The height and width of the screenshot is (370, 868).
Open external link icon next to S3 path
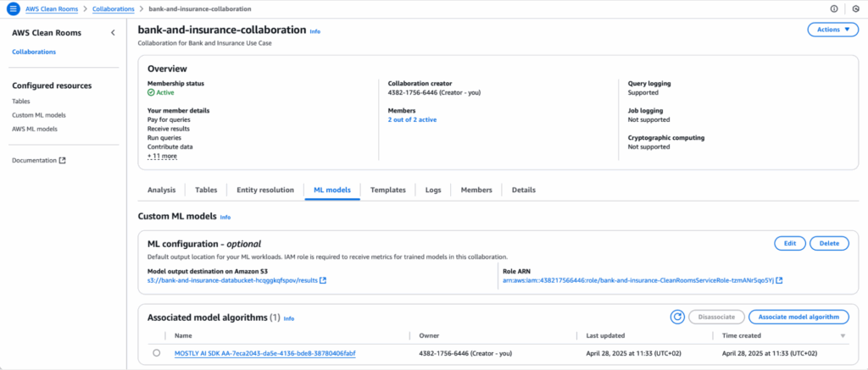pyautogui.click(x=323, y=280)
